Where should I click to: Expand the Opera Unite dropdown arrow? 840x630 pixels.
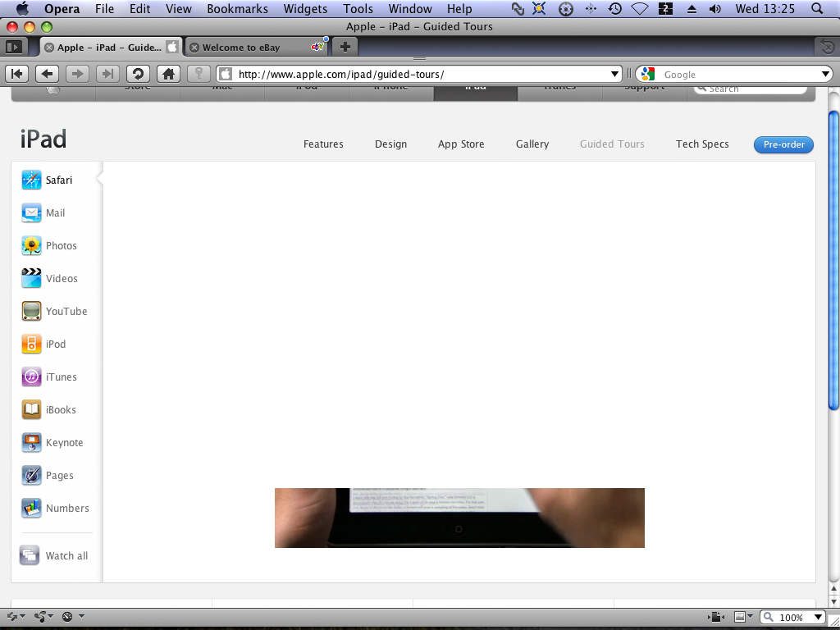click(52, 617)
